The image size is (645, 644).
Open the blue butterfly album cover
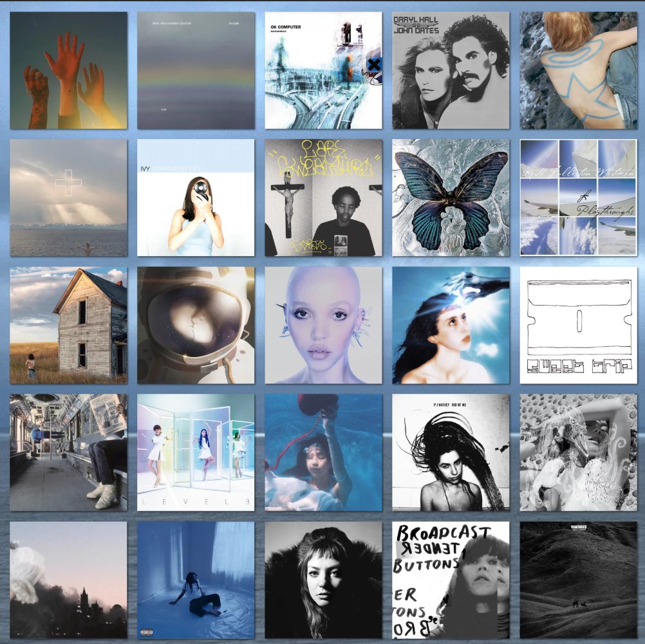[451, 198]
